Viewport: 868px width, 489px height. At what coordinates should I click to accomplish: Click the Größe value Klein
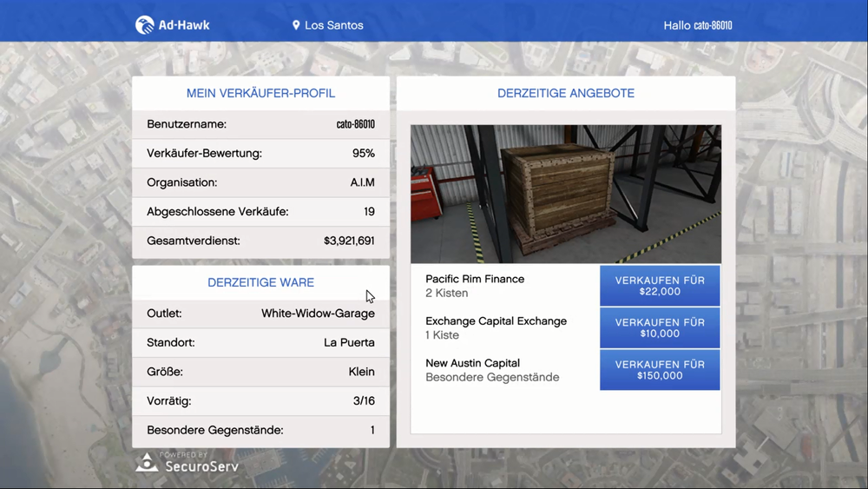pos(361,372)
